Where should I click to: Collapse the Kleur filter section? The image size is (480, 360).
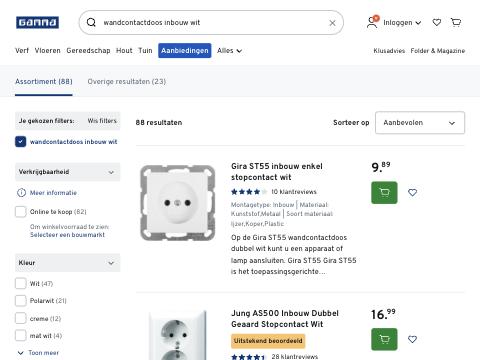click(x=67, y=263)
